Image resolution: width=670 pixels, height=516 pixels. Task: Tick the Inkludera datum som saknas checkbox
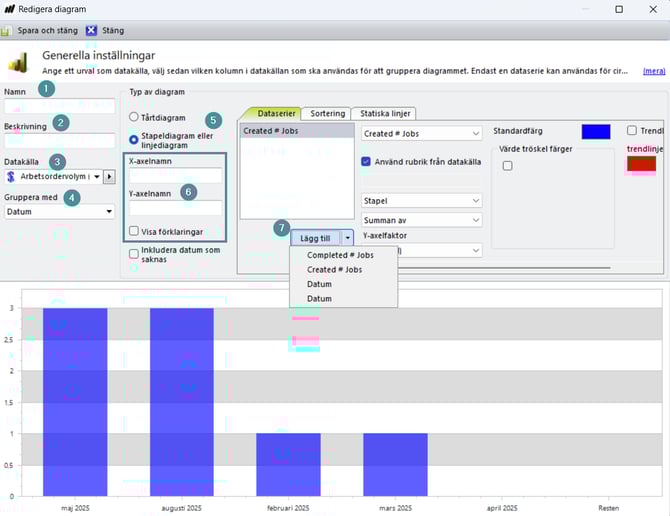pyautogui.click(x=135, y=254)
